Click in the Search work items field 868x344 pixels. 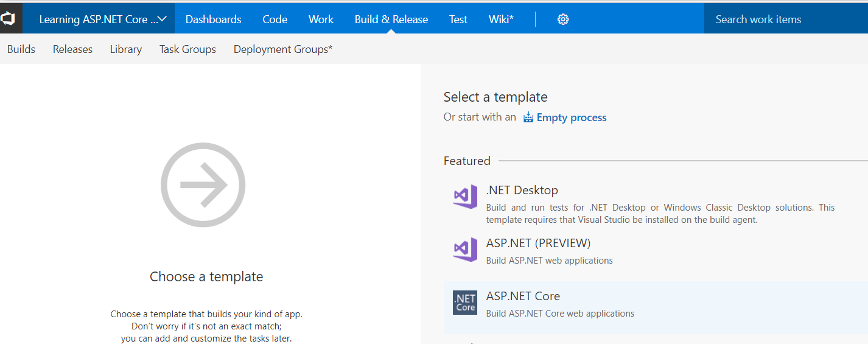[x=786, y=19]
